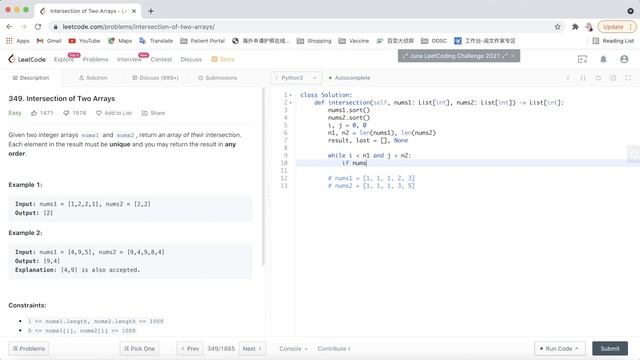Open the Problems nav item
640x360 pixels.
coord(96,59)
